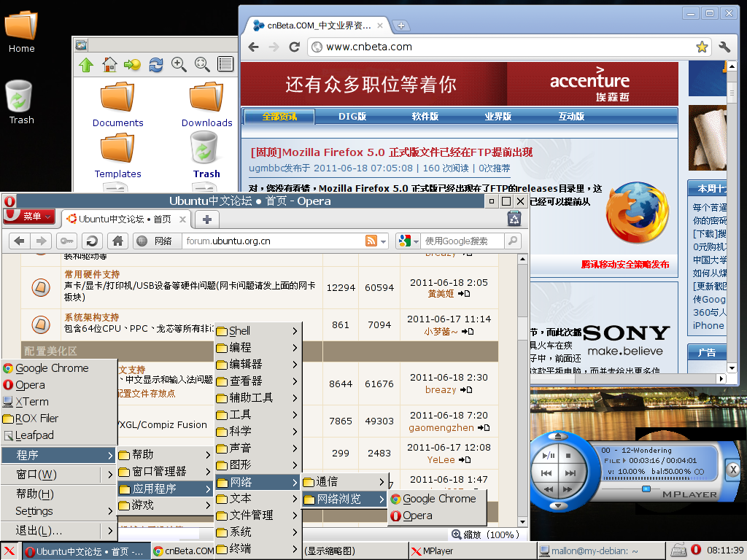This screenshot has width=747, height=560.
Task: Click the keyboard icon in the system tray
Action: coord(678,551)
